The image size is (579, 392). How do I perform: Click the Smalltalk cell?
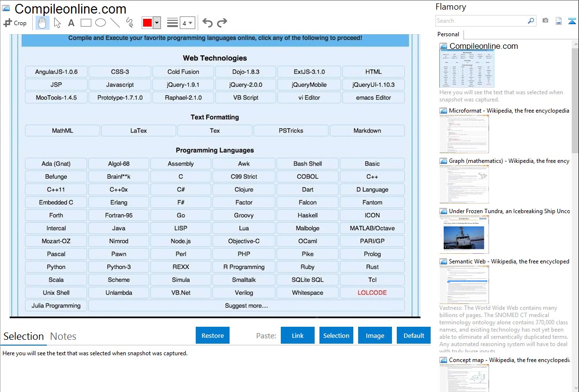(244, 280)
